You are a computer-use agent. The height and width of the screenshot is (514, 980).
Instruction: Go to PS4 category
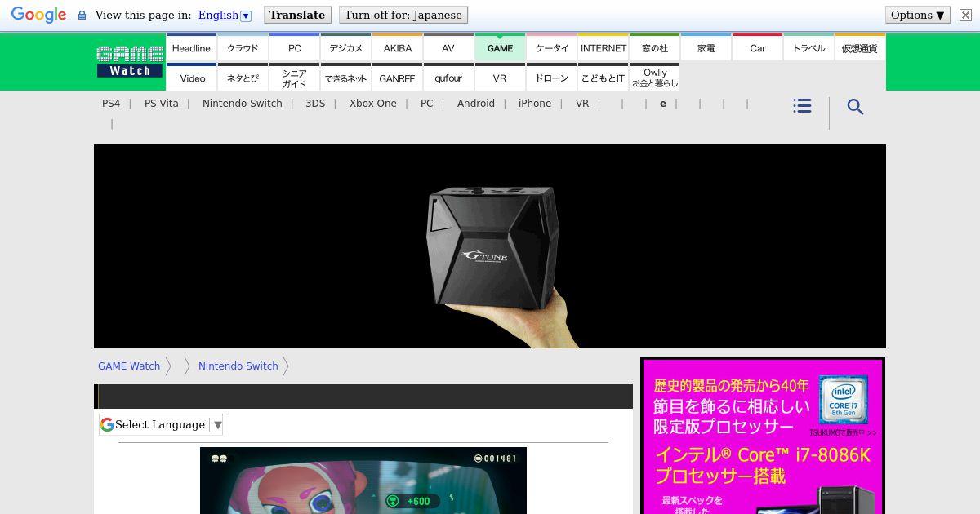111,103
